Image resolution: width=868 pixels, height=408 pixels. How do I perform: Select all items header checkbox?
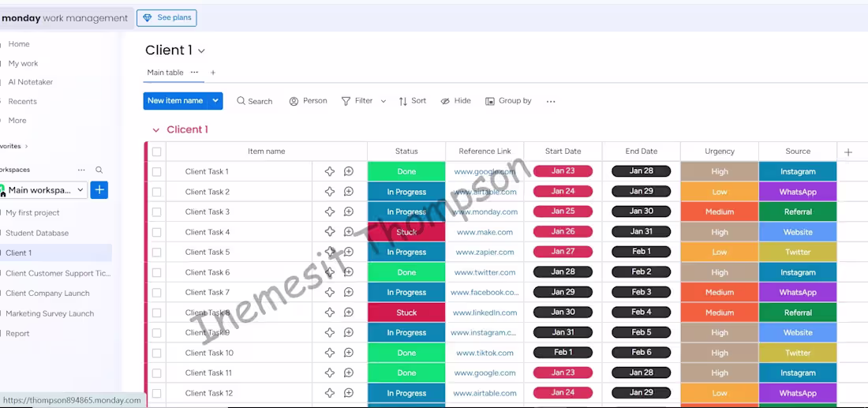coord(157,152)
